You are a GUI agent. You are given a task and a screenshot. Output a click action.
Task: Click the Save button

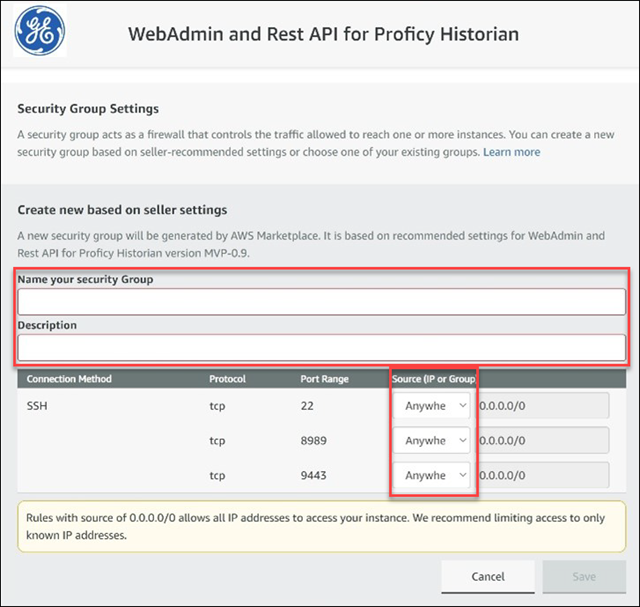(x=584, y=576)
